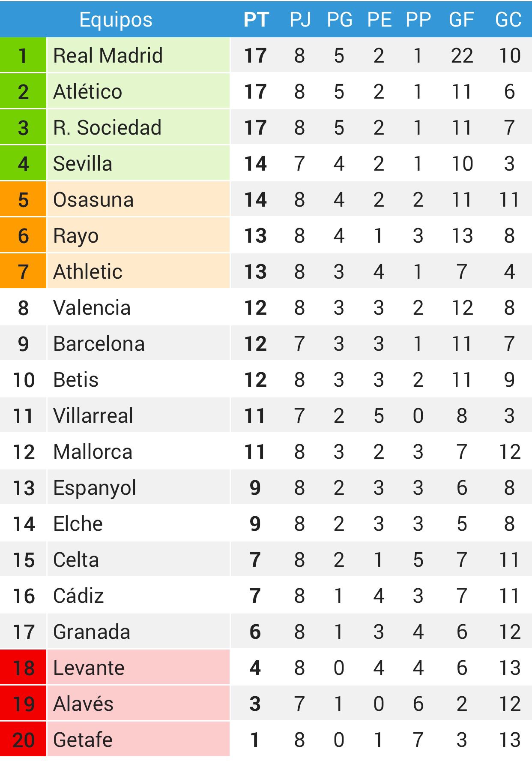This screenshot has height=761, width=532.
Task: Open the Real Madrid team row
Action: click(x=266, y=55)
